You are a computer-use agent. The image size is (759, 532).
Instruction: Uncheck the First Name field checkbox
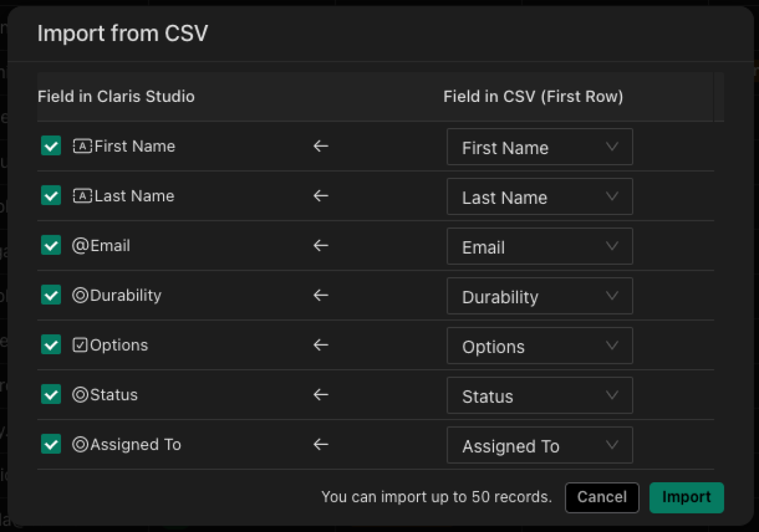tap(51, 146)
